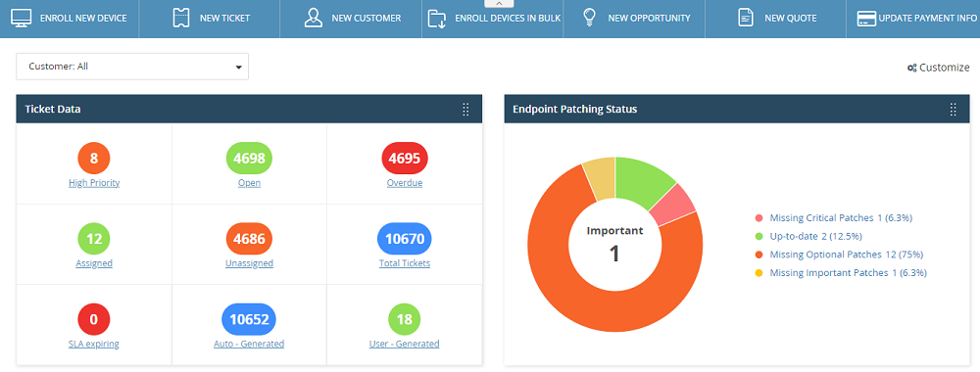The width and height of the screenshot is (980, 372).
Task: Click the green 4698 Open badge
Action: pos(249,158)
